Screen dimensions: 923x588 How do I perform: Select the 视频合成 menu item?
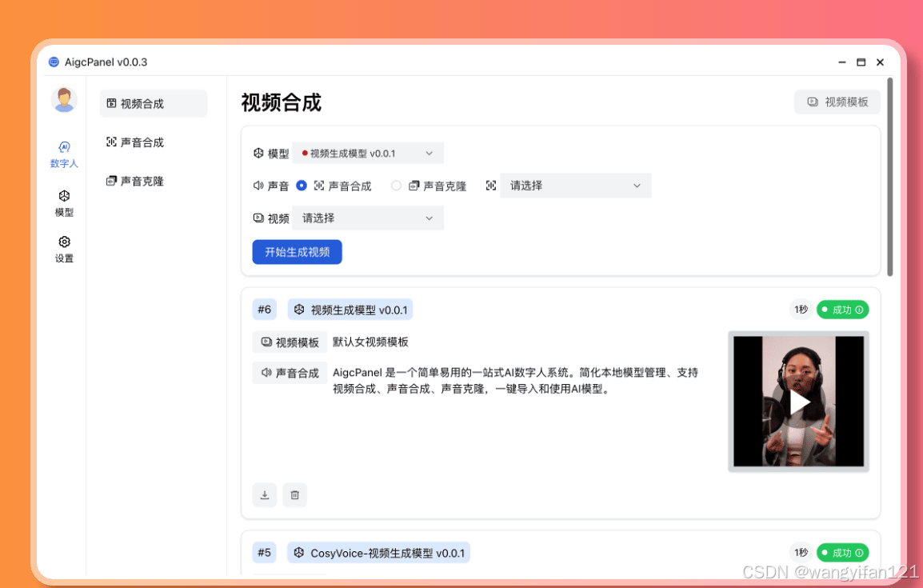pos(153,103)
